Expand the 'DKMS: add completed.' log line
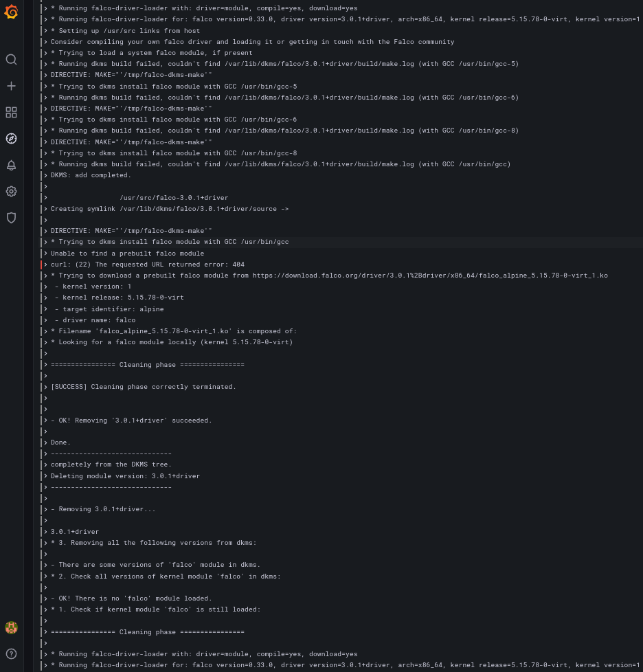This screenshot has height=672, width=643. tap(45, 175)
